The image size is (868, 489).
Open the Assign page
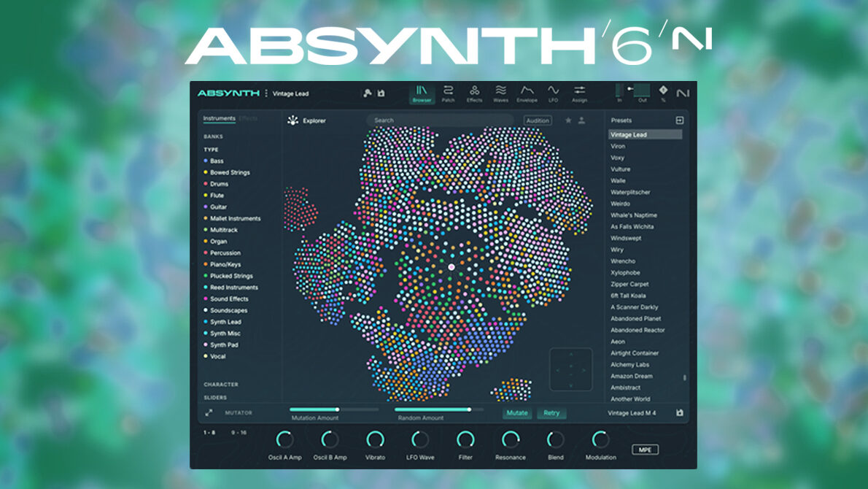tap(579, 93)
